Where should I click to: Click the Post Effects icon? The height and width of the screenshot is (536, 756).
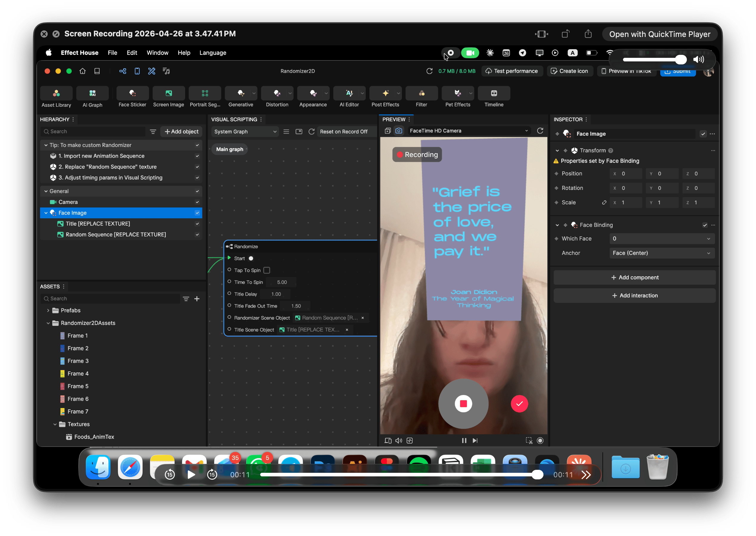pos(385,93)
